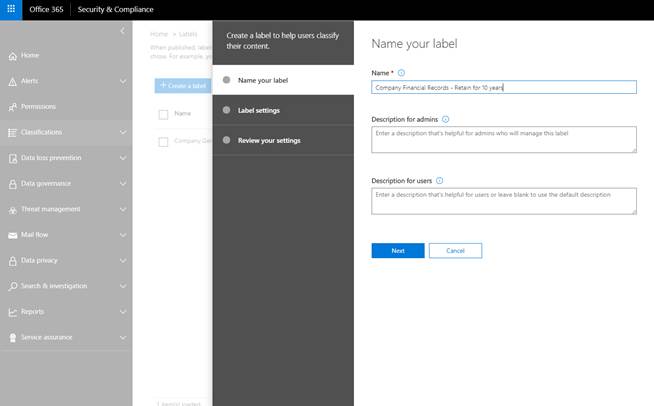The height and width of the screenshot is (406, 654).
Task: Expand the Data governance chevron
Action: 123,183
